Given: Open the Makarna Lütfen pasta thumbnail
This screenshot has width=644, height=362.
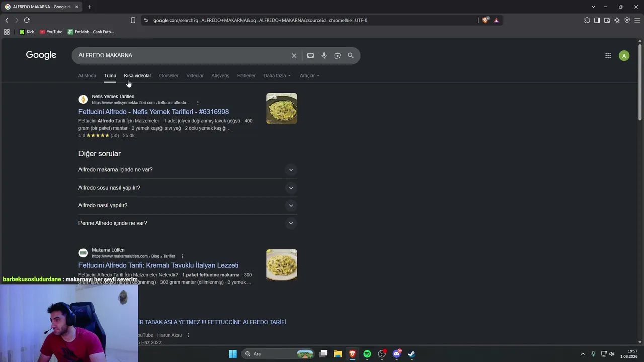Looking at the screenshot, I should click(x=282, y=265).
